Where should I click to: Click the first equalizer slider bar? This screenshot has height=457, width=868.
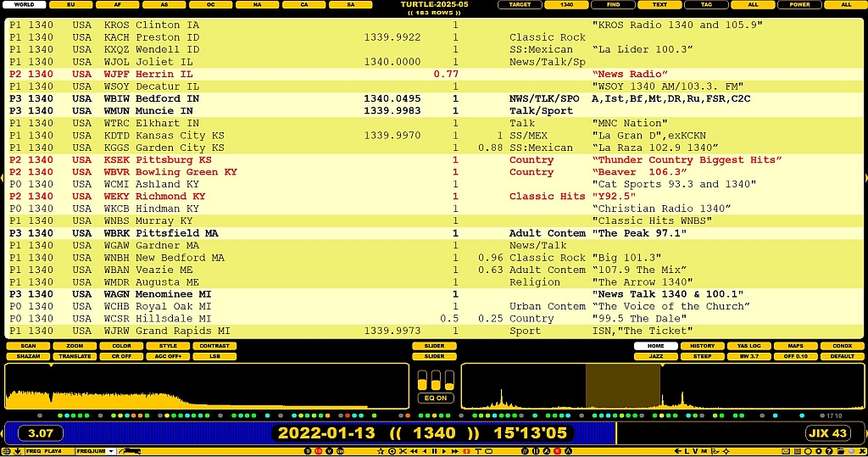(x=422, y=380)
